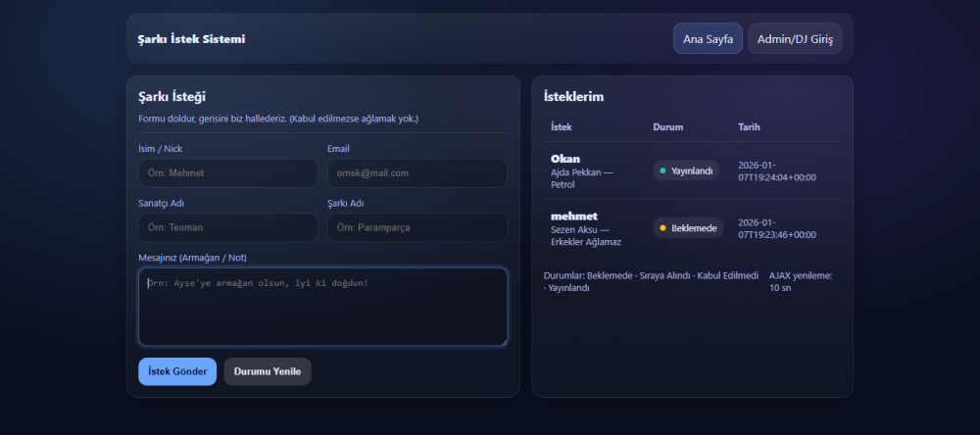Focus the Mesajınız message textarea
980x435 pixels.
point(322,307)
